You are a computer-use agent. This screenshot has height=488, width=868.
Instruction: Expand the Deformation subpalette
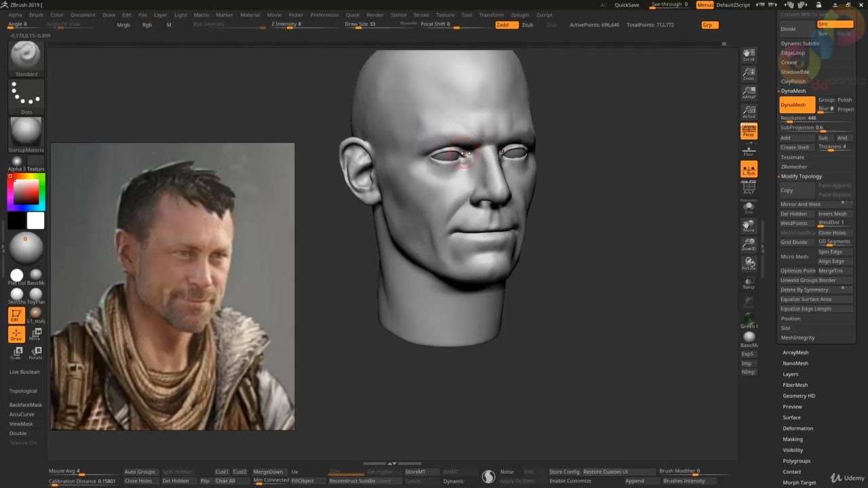coord(797,428)
